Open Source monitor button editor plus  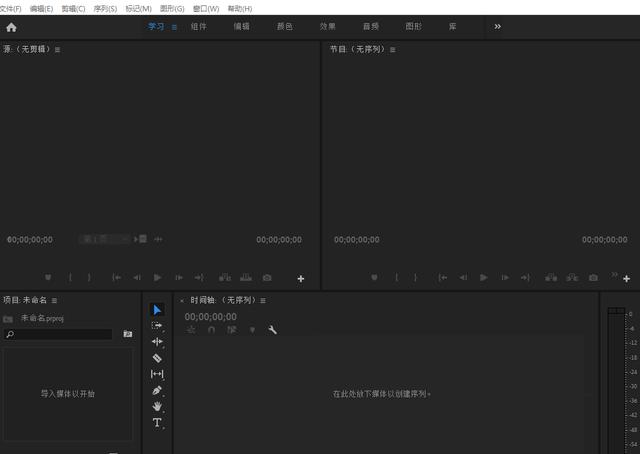[301, 278]
